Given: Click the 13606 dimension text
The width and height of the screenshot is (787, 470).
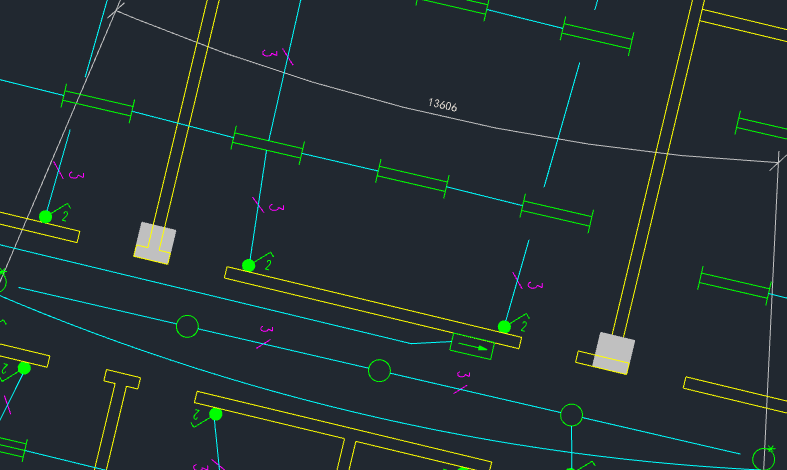Looking at the screenshot, I should pos(442,104).
